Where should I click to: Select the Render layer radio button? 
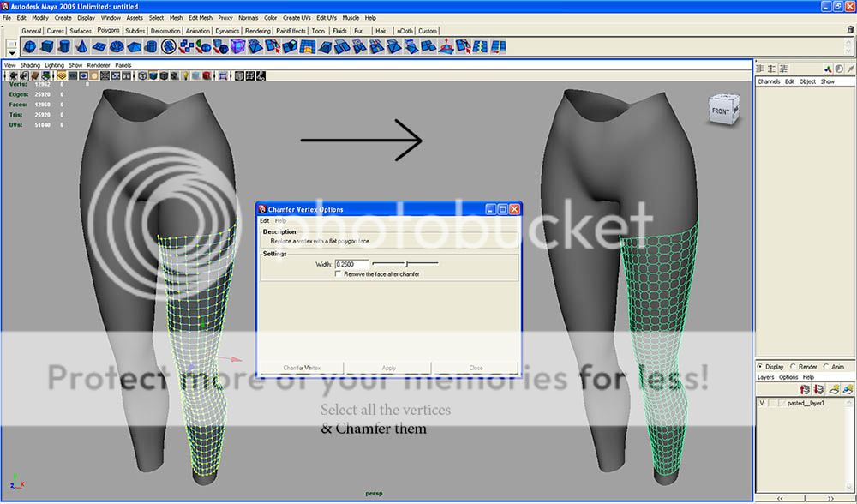(x=794, y=367)
